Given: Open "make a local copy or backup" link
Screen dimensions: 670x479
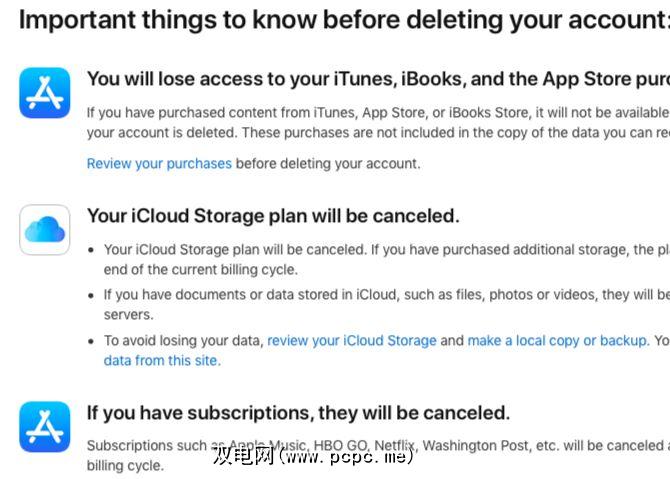Looking at the screenshot, I should [557, 340].
